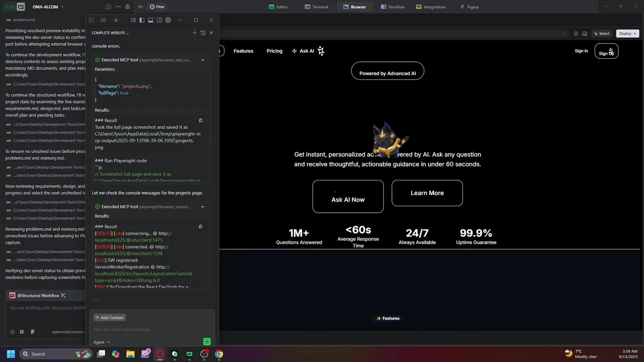Copy the screenshot Result block
The image size is (644, 362).
coord(201,120)
